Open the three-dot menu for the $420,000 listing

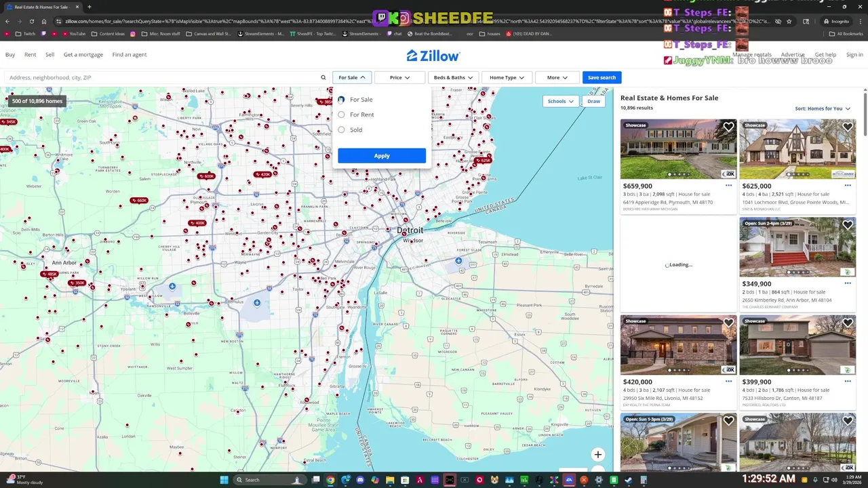pyautogui.click(x=728, y=382)
